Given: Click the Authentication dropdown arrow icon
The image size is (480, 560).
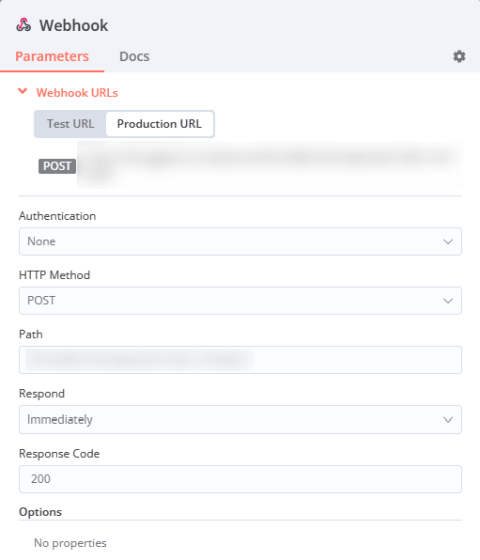Looking at the screenshot, I should pos(448,242).
